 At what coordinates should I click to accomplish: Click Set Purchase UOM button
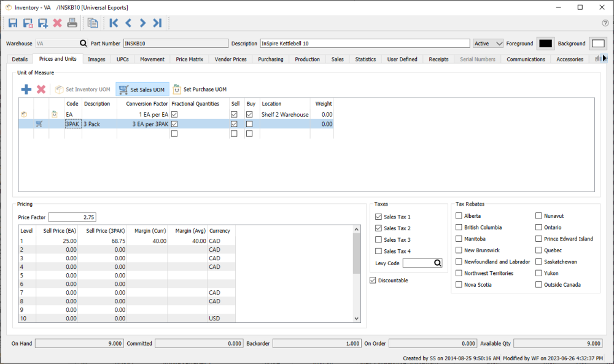pos(200,89)
